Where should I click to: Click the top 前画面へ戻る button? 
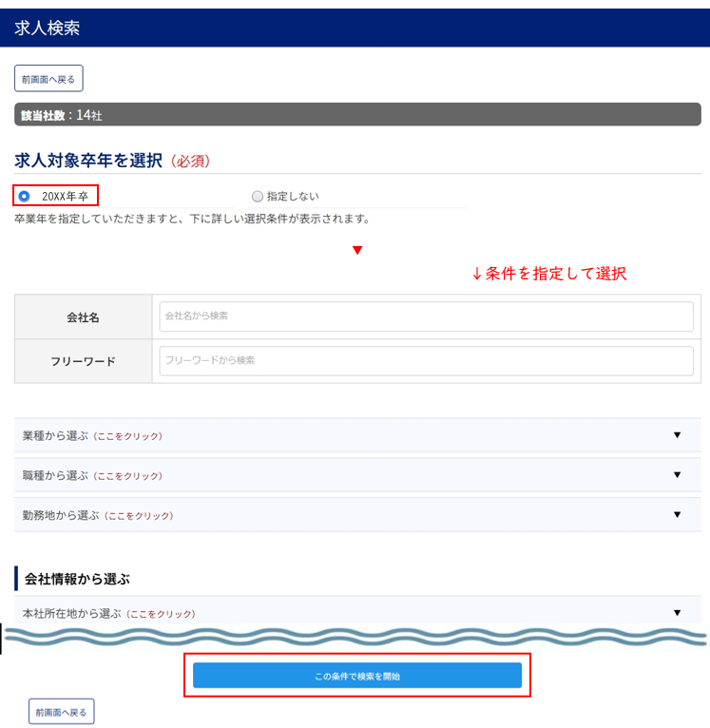pos(48,79)
